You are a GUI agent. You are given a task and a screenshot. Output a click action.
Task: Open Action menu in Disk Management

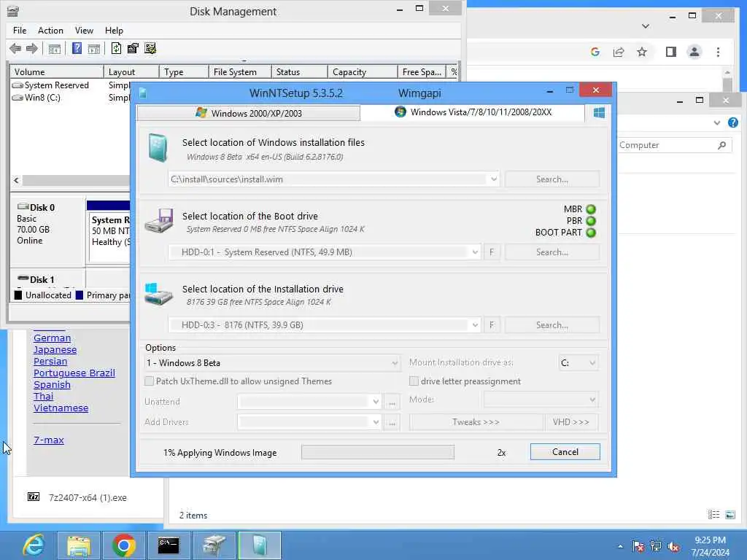(x=50, y=31)
